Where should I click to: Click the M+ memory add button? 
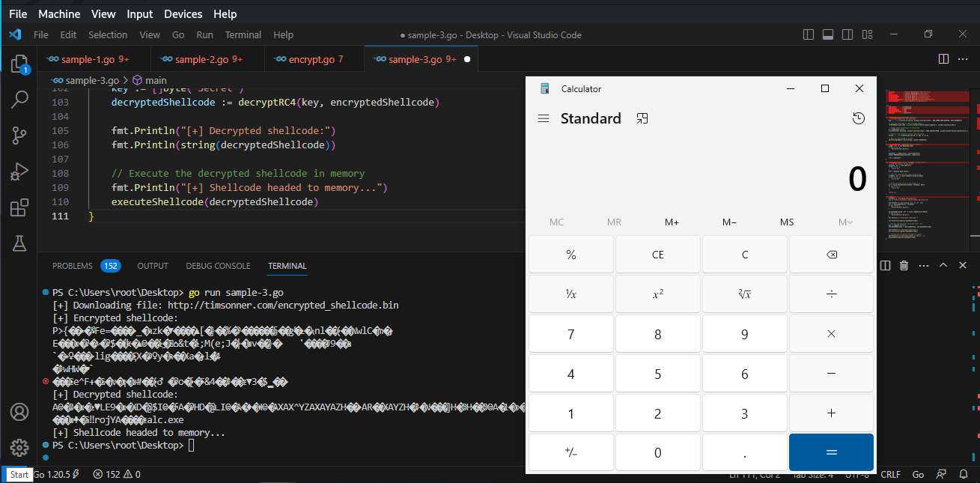[x=672, y=222]
